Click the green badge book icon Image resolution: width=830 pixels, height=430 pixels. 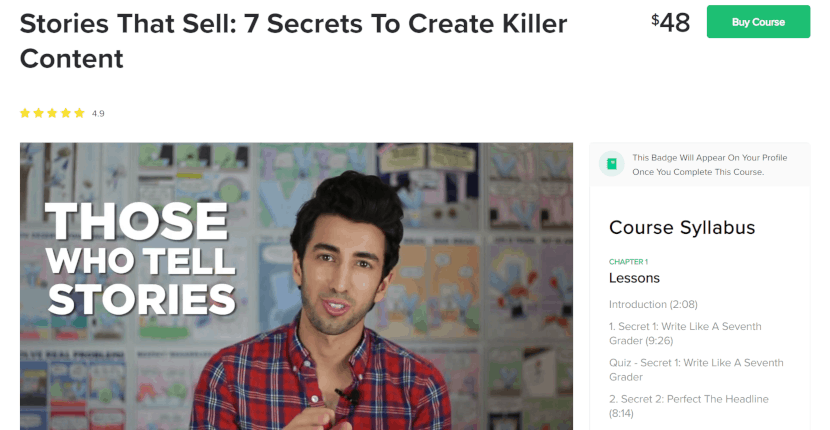point(611,164)
